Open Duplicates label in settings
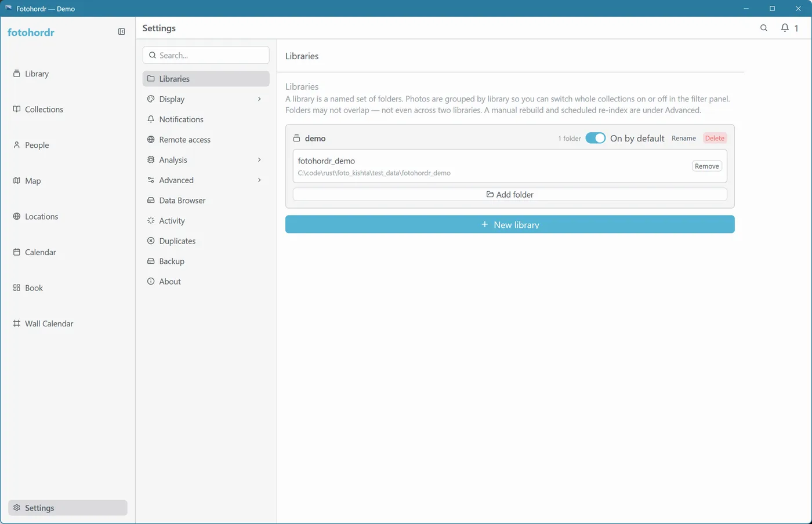Screen dimensions: 812x524 tap(177, 241)
